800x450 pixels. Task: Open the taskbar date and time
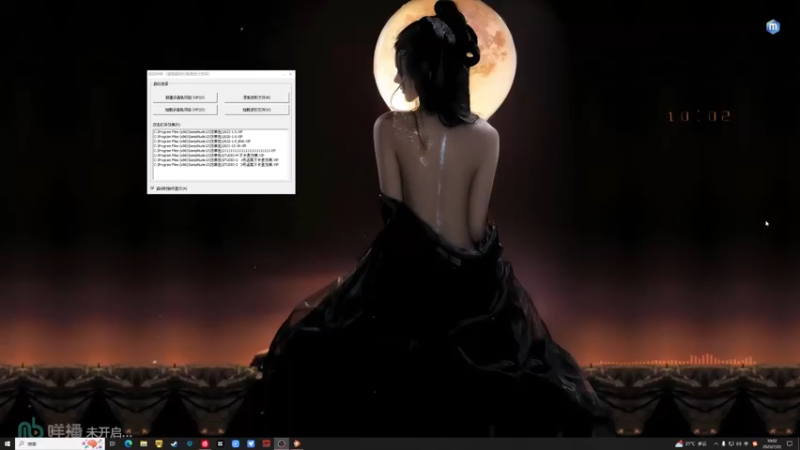772,443
